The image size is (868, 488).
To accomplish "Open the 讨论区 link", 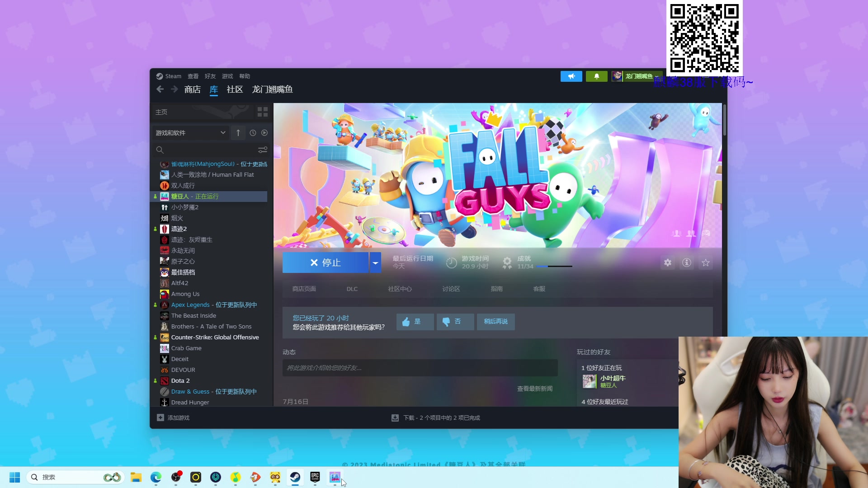I will pyautogui.click(x=451, y=289).
